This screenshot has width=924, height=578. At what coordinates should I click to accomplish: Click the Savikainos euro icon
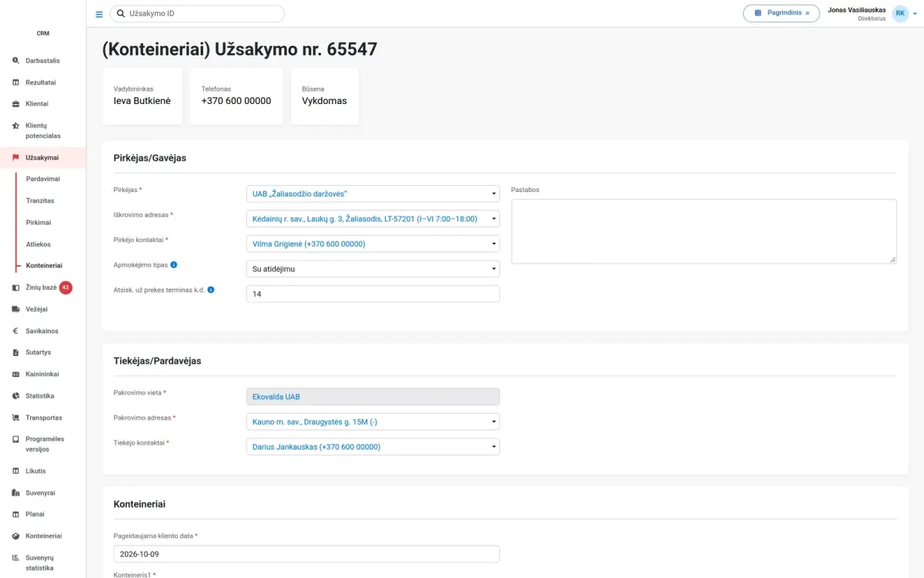(15, 331)
